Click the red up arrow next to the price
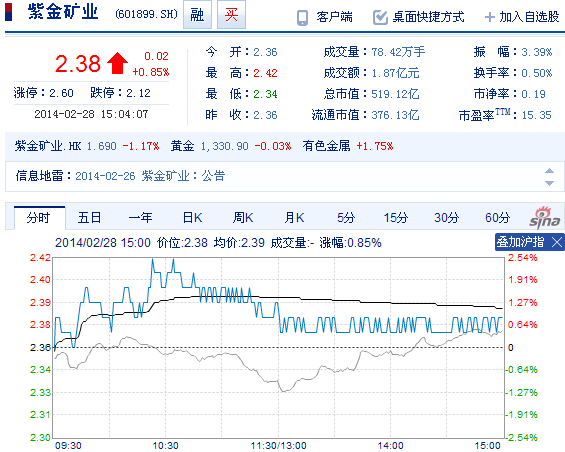The image size is (565, 452). (x=117, y=63)
